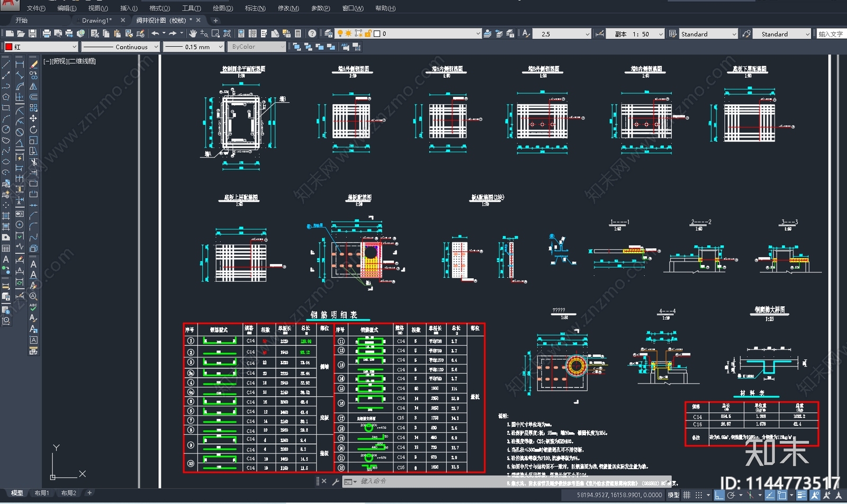Image resolution: width=847 pixels, height=504 pixels.
Task: Toggle lineweight display in status bar
Action: [x=801, y=495]
